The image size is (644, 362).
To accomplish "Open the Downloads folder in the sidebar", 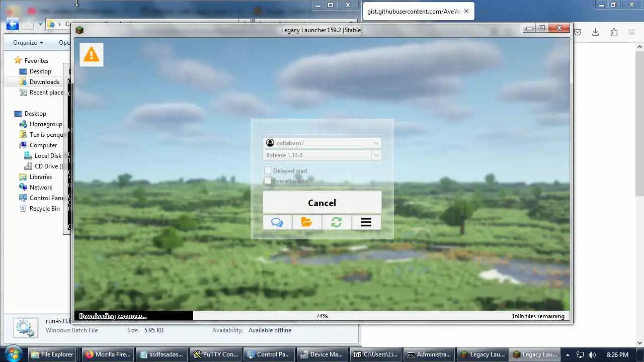I will 44,81.
